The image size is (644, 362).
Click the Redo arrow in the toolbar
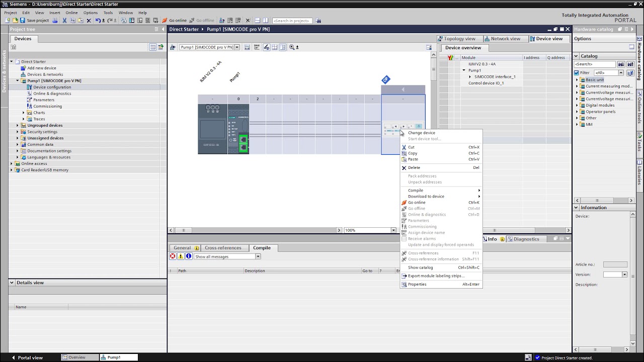pyautogui.click(x=109, y=21)
